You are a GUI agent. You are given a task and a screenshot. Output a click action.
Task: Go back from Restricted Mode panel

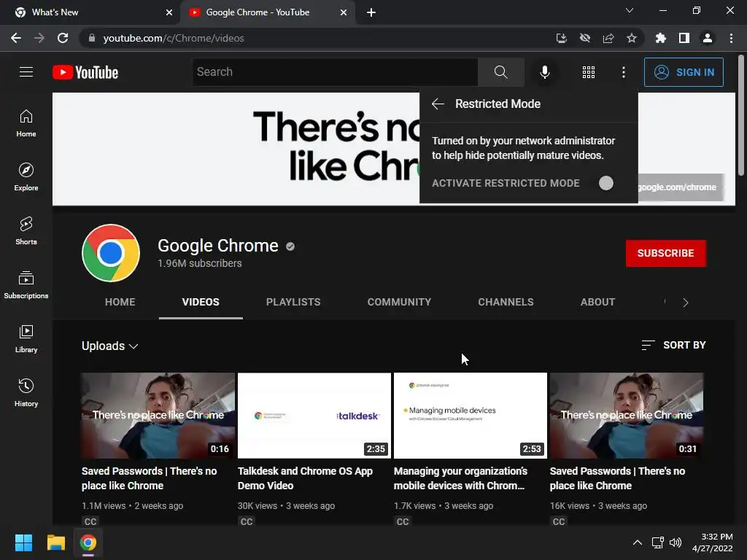coord(438,104)
